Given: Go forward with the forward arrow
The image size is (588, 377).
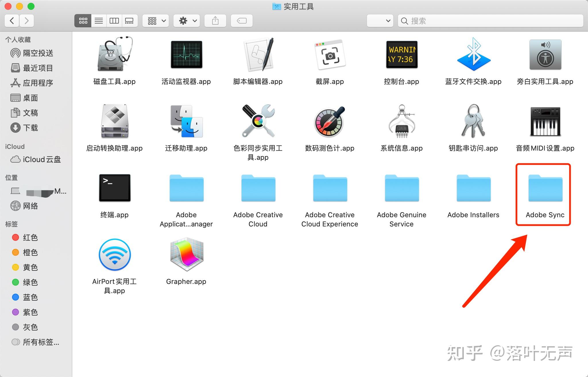Looking at the screenshot, I should tap(27, 21).
